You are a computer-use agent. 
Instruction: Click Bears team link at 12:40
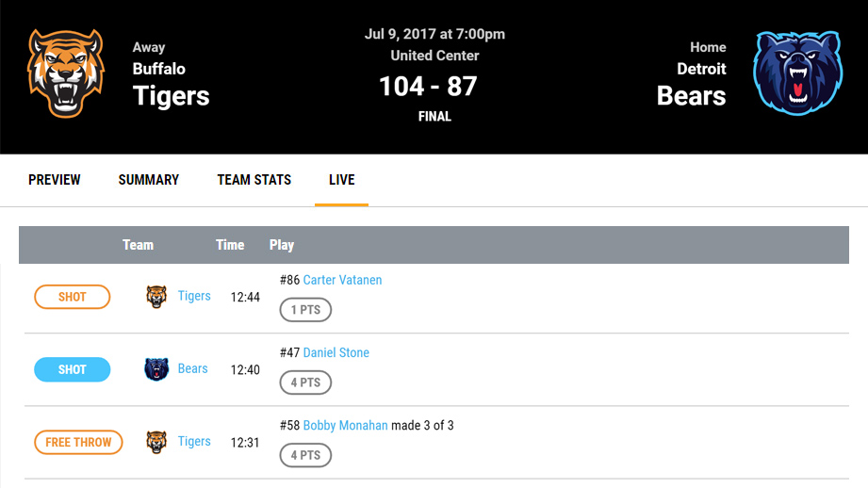[x=192, y=368]
